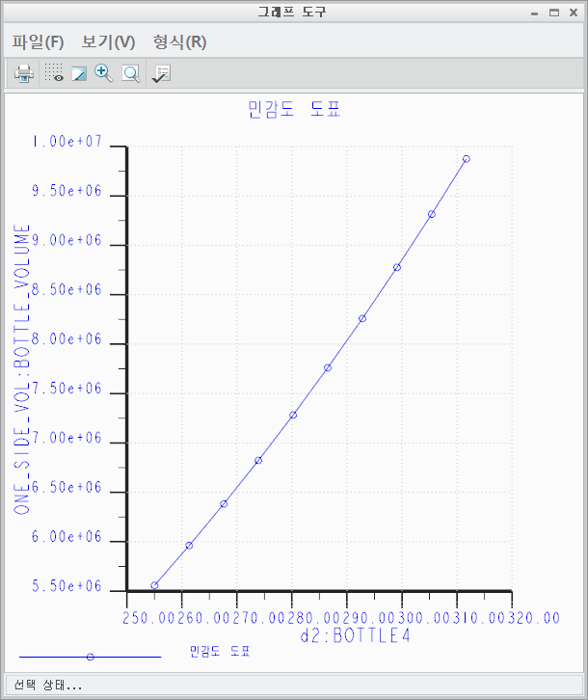
Task: Click the 9.00e+06 Y-axis value
Action: pyautogui.click(x=67, y=240)
